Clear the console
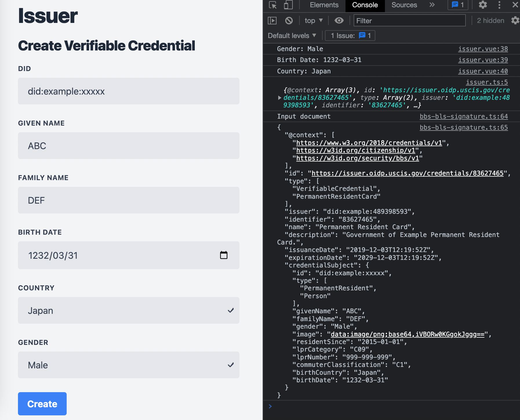Image resolution: width=520 pixels, height=420 pixels. (x=289, y=21)
